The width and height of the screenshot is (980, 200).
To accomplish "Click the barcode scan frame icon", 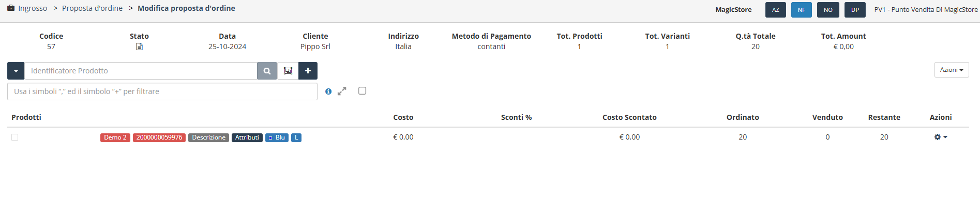I will [288, 71].
